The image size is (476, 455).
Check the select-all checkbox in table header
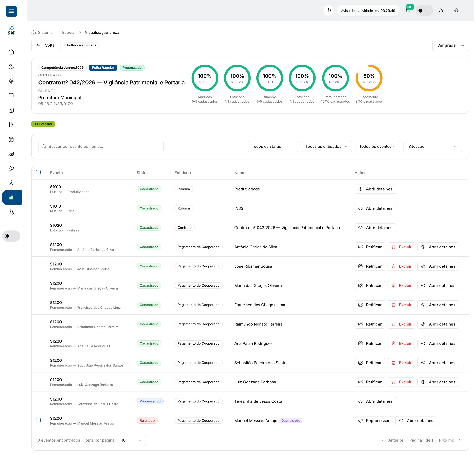coord(38,172)
